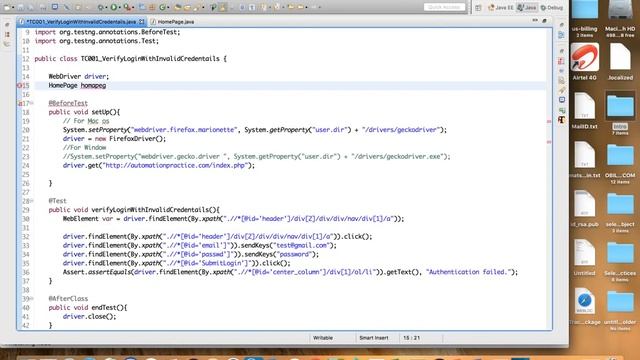640x360 pixels.
Task: Select the Airtel 4G desktop icon
Action: (x=584, y=61)
